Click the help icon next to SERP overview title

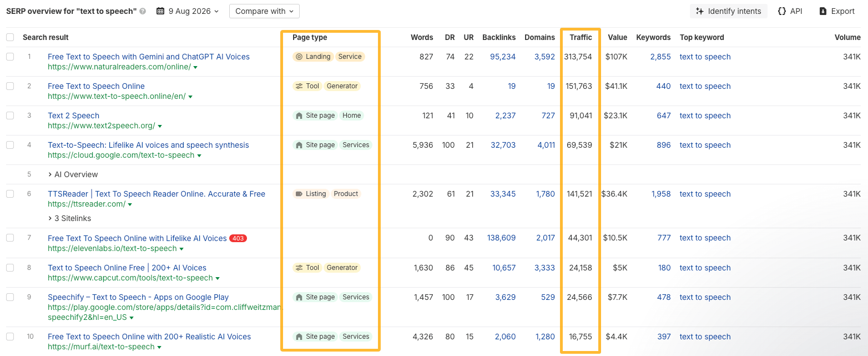click(x=143, y=11)
